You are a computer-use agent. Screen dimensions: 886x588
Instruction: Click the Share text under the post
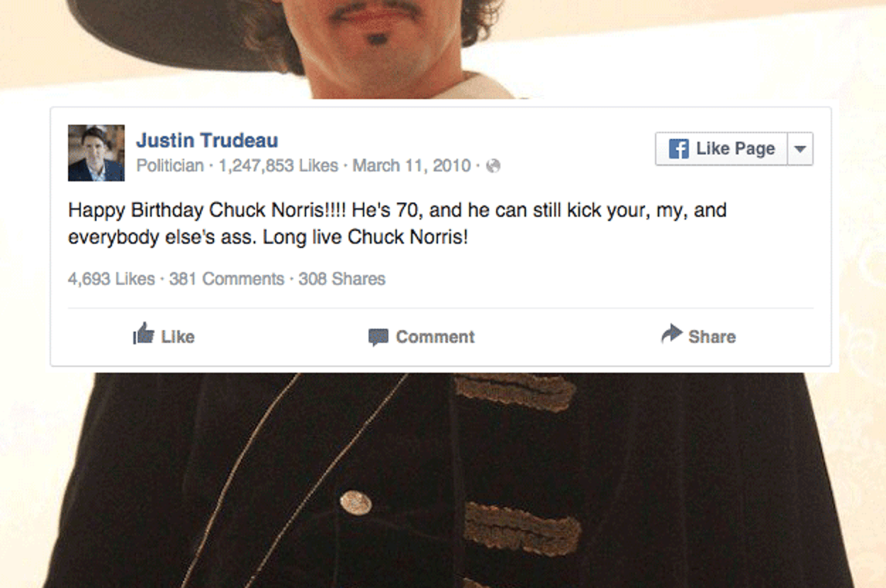click(712, 337)
